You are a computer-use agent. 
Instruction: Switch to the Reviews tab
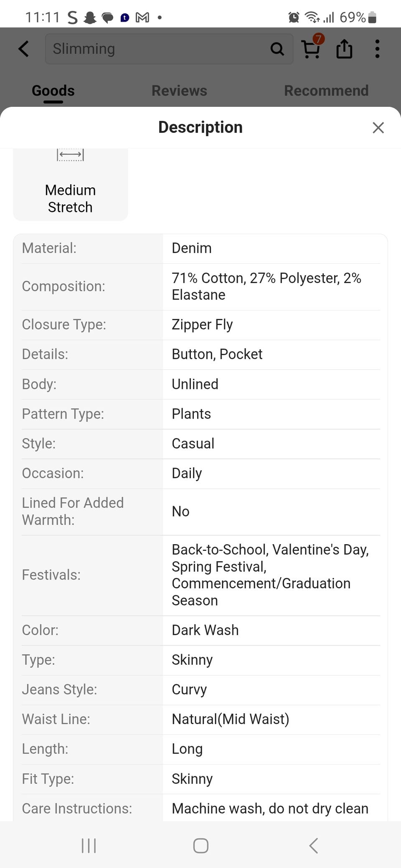[179, 91]
